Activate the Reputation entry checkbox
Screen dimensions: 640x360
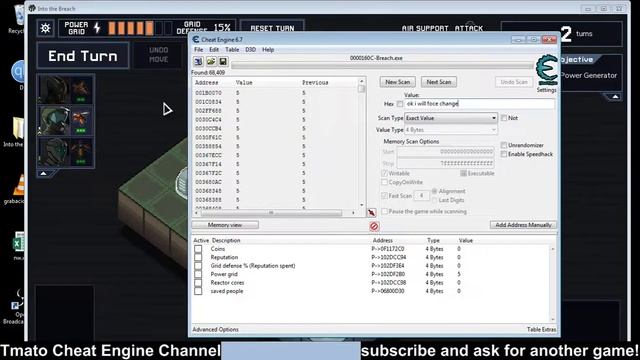pos(198,258)
